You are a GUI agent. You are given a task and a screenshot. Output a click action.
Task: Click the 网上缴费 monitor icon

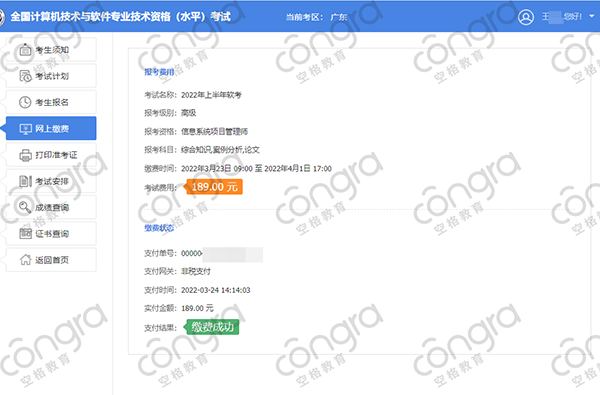tap(25, 129)
